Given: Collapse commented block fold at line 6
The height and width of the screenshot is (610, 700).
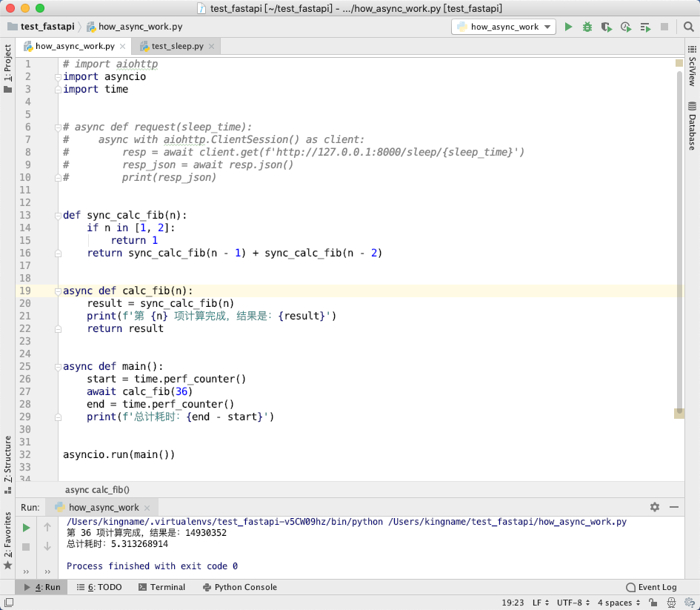Looking at the screenshot, I should (x=58, y=127).
